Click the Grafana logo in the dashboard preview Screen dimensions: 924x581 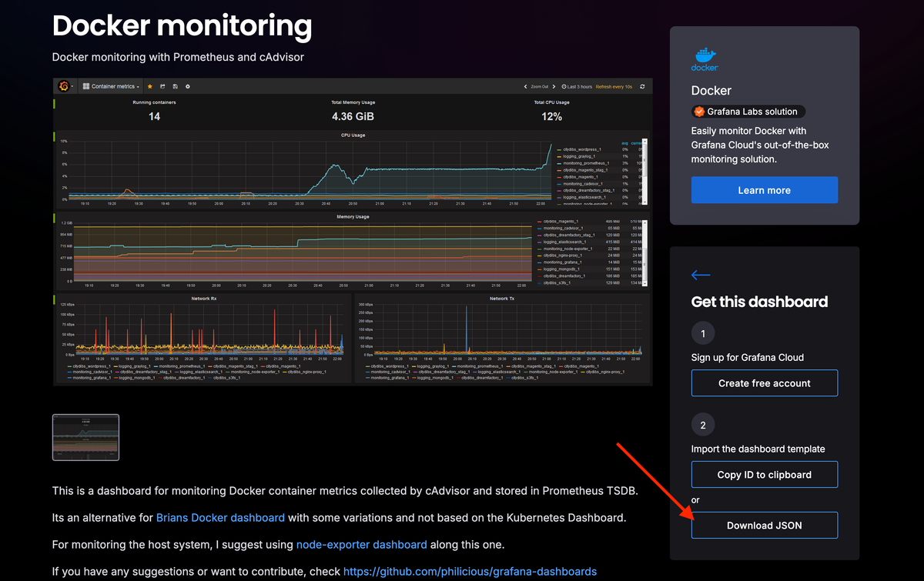click(64, 86)
